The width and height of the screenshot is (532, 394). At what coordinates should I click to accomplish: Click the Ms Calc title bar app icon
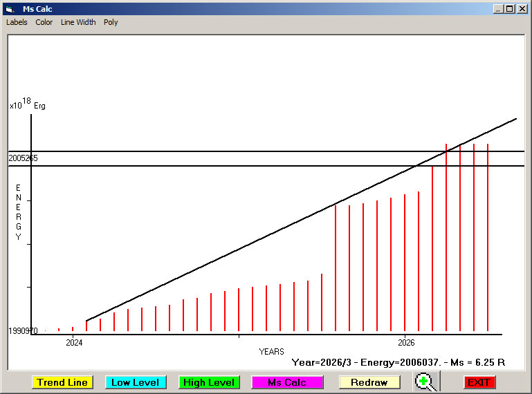click(9, 9)
